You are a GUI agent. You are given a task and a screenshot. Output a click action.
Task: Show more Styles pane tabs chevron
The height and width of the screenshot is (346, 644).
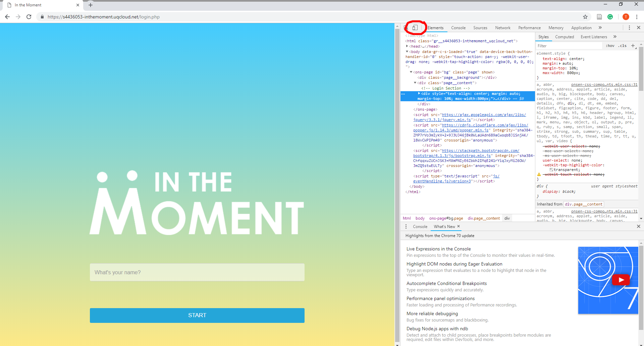615,37
